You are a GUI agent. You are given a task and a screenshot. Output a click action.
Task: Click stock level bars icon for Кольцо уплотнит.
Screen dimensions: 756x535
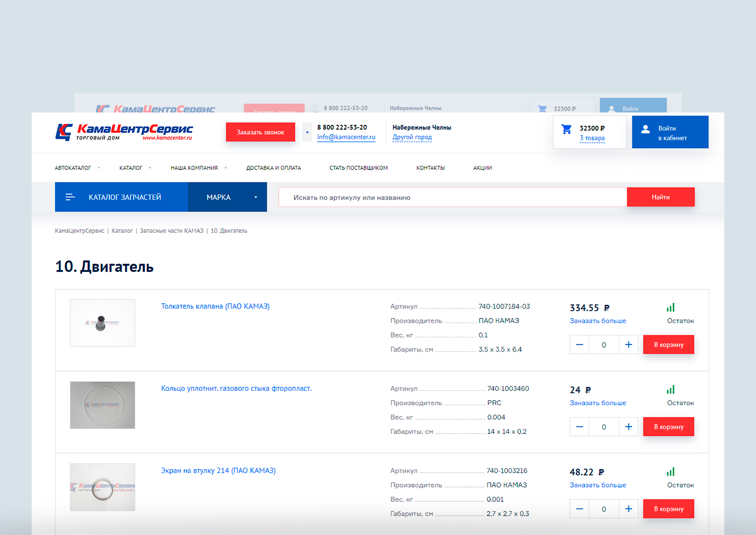coord(670,390)
